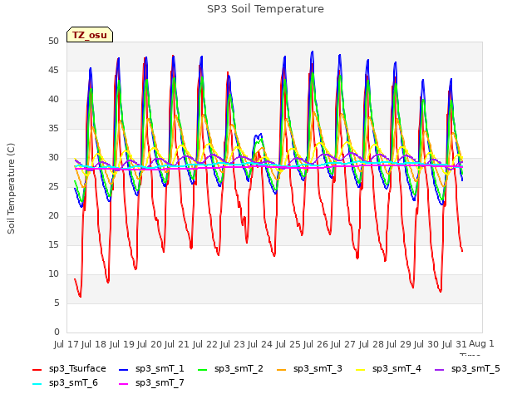Click the 15 tick on y-axis
Image resolution: width=532 pixels, height=399 pixels.
[53, 245]
